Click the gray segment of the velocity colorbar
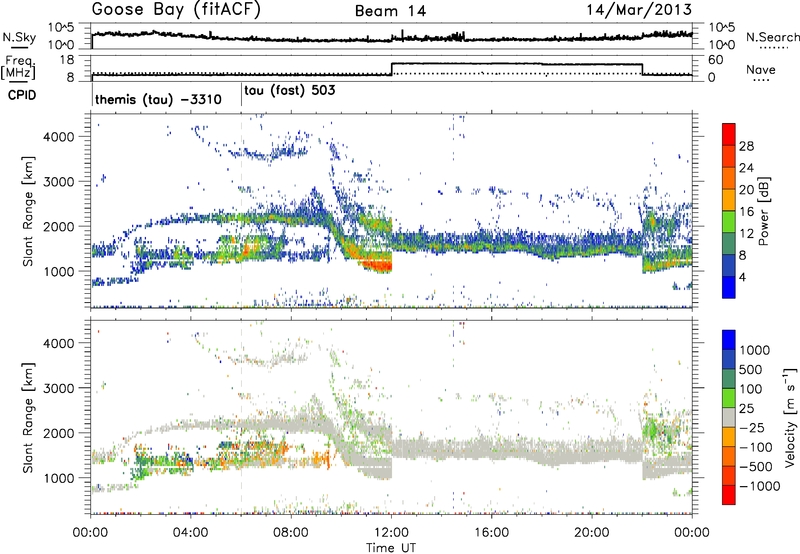The height and width of the screenshot is (554, 800). coord(729,417)
